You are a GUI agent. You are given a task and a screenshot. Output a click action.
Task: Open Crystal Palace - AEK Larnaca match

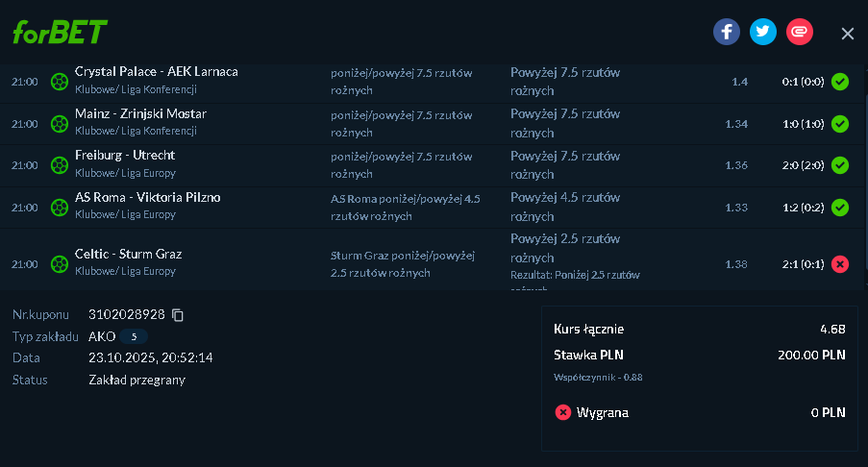tap(156, 72)
